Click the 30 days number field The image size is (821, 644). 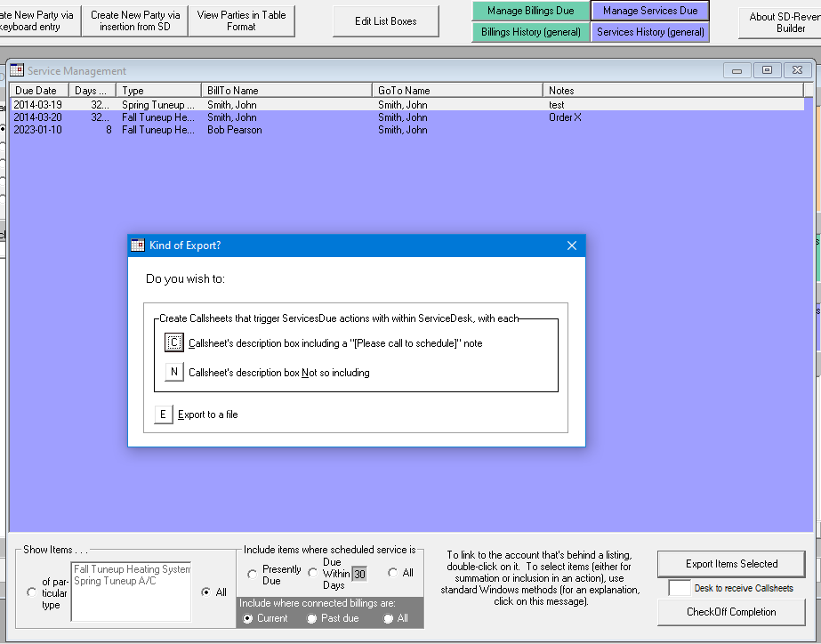[x=358, y=574]
